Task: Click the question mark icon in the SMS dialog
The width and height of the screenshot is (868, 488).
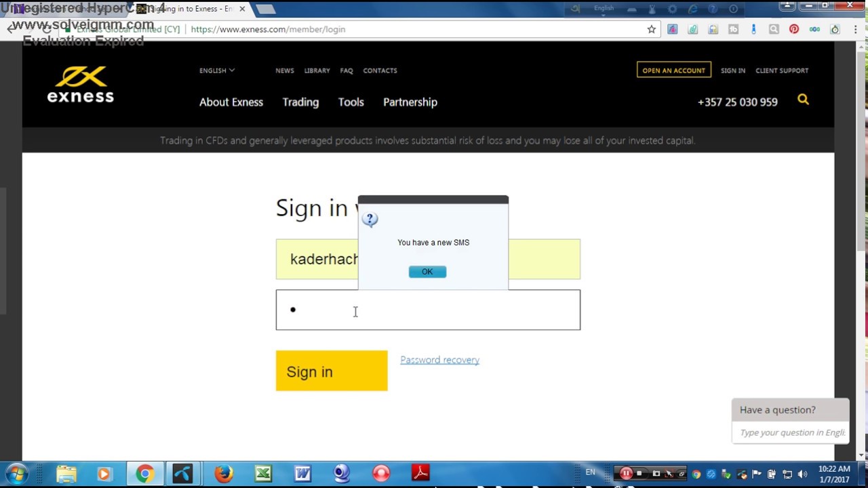Action: coord(370,219)
